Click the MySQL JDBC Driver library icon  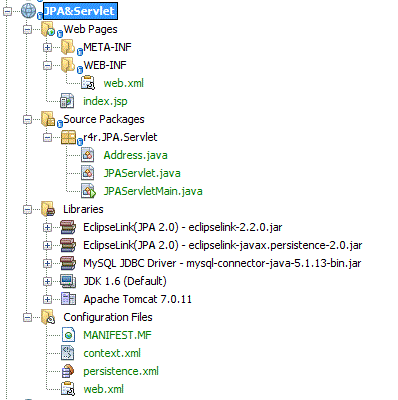point(68,263)
